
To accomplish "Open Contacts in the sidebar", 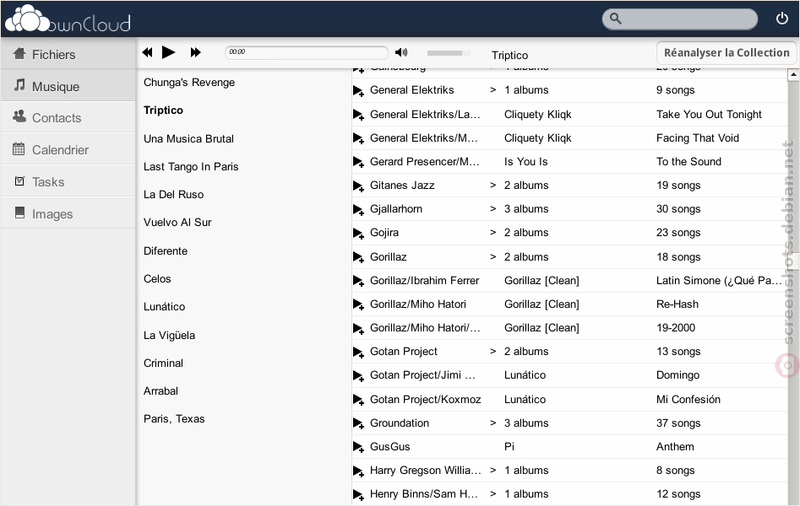I will point(68,117).
